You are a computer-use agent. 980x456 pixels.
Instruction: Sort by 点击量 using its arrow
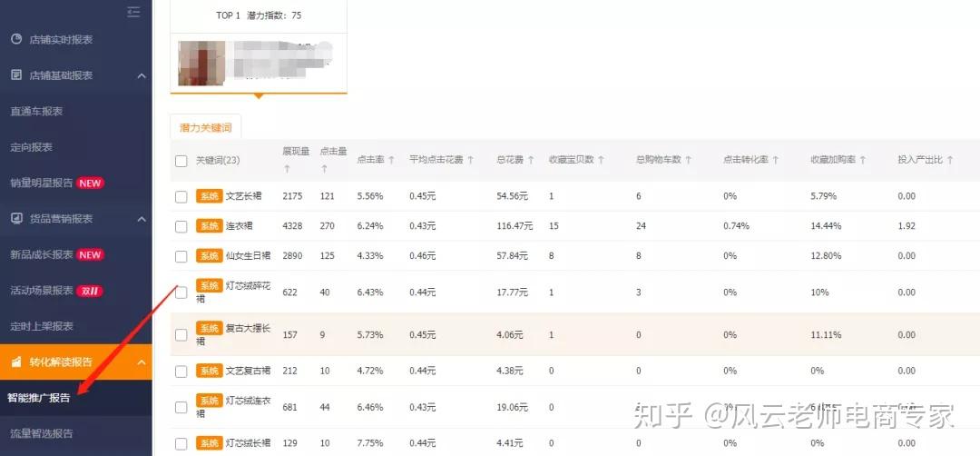pos(324,169)
